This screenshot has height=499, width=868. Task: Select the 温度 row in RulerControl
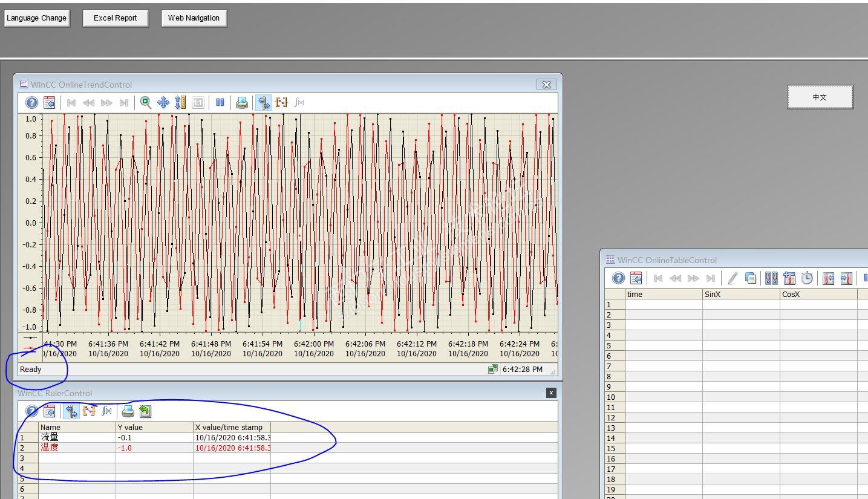(287, 448)
